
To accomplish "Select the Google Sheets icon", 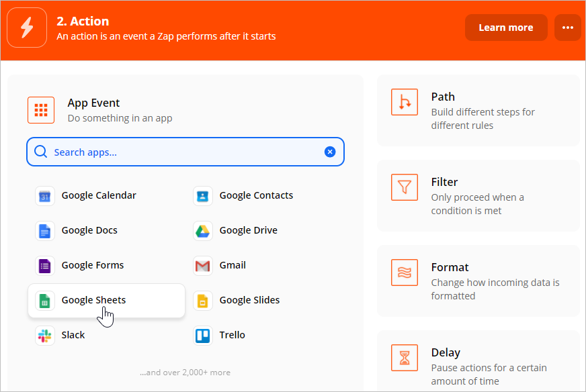I will coord(45,301).
